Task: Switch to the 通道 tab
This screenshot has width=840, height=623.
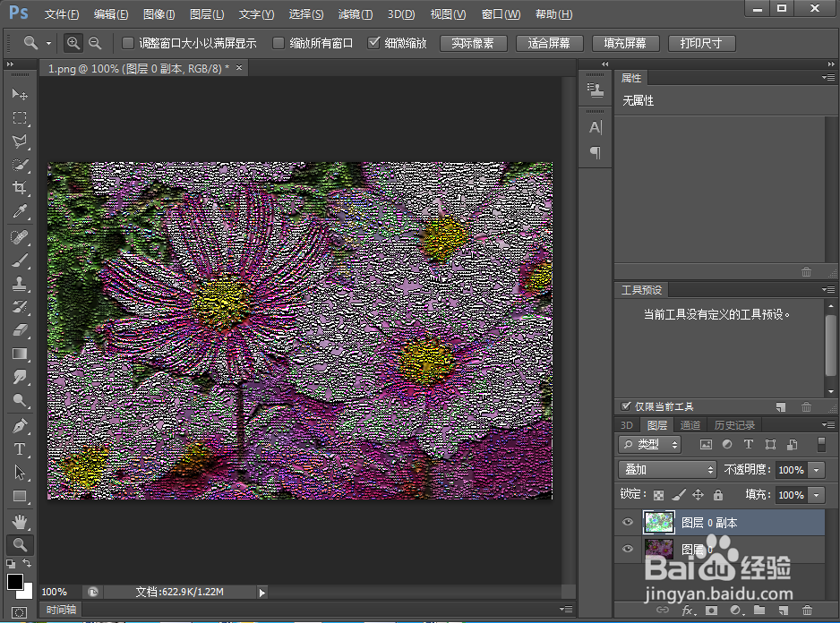Action: [690, 425]
